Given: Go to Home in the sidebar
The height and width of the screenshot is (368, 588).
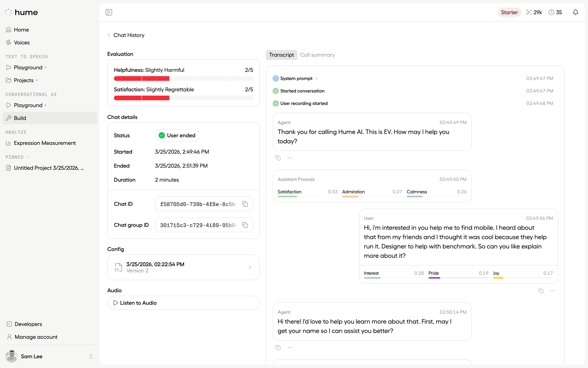Looking at the screenshot, I should 50,30.
